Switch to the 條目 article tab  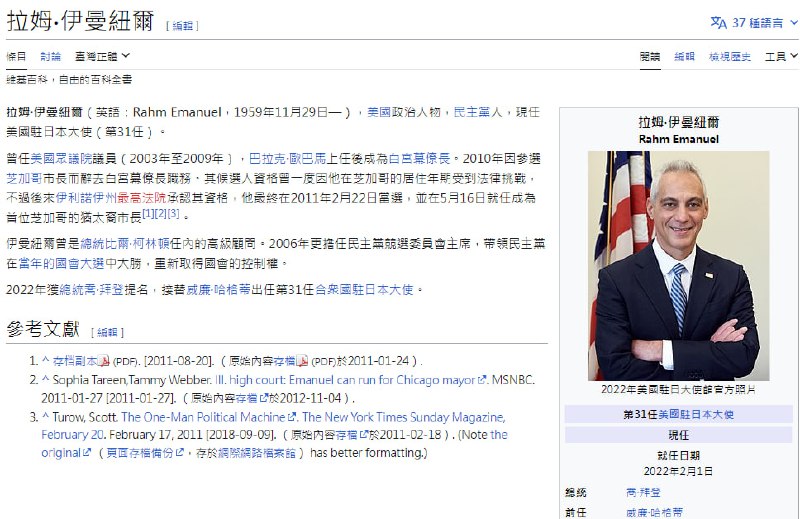point(16,56)
